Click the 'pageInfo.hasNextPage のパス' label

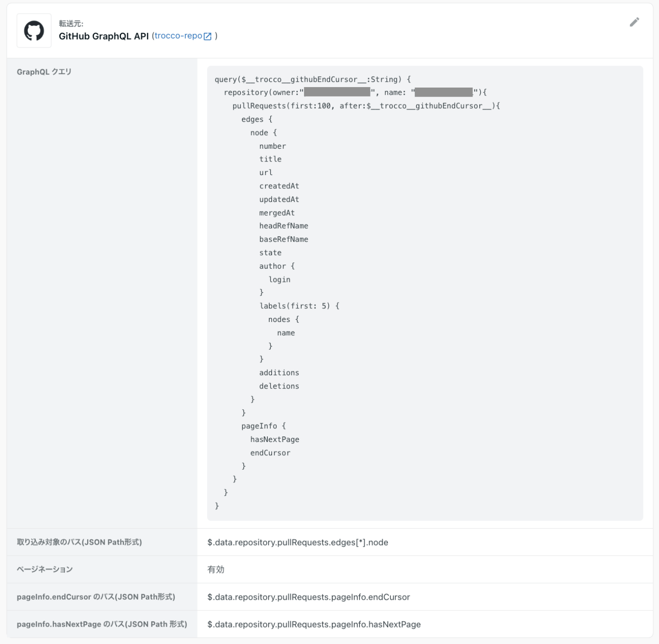102,624
